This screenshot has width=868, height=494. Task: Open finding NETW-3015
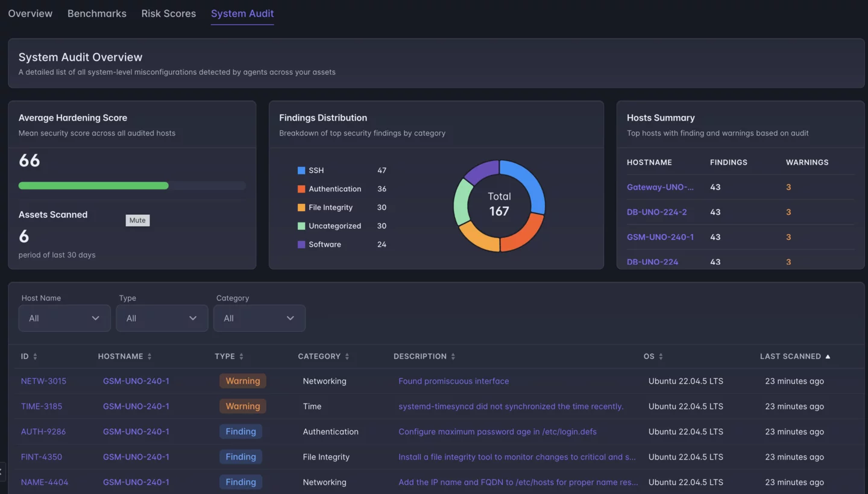click(x=43, y=381)
